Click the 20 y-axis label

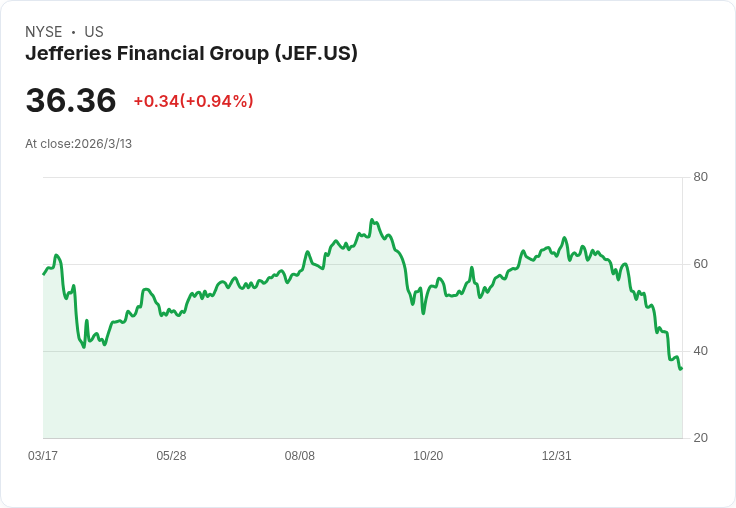point(700,438)
